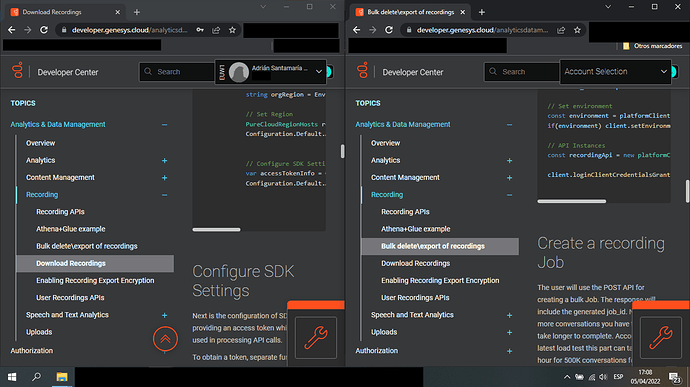Open notification center in system tray
Screen dimensions: 690x387
tap(675, 377)
